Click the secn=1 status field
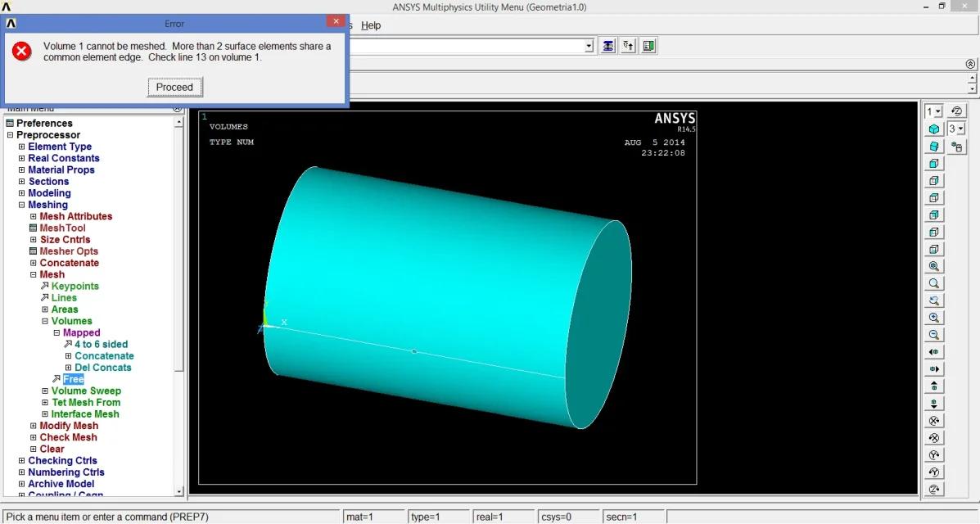Screen dimensions: 980x524 tap(633, 517)
